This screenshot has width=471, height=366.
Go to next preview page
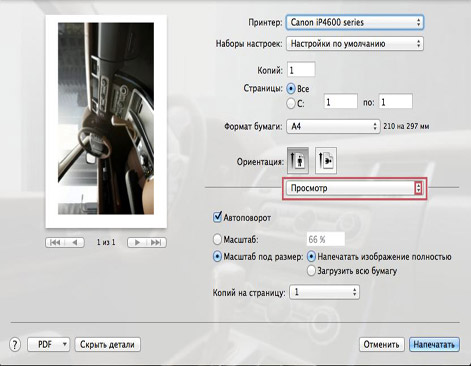click(137, 242)
